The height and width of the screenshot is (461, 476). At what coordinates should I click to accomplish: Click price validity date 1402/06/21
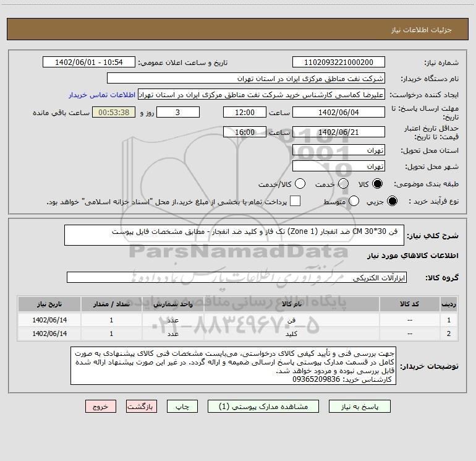(339, 132)
